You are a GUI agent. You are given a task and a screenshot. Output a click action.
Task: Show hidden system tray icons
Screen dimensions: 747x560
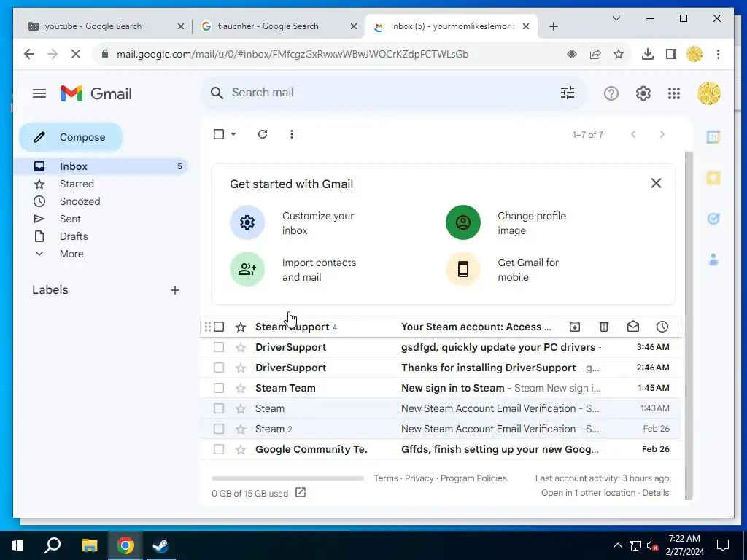617,545
